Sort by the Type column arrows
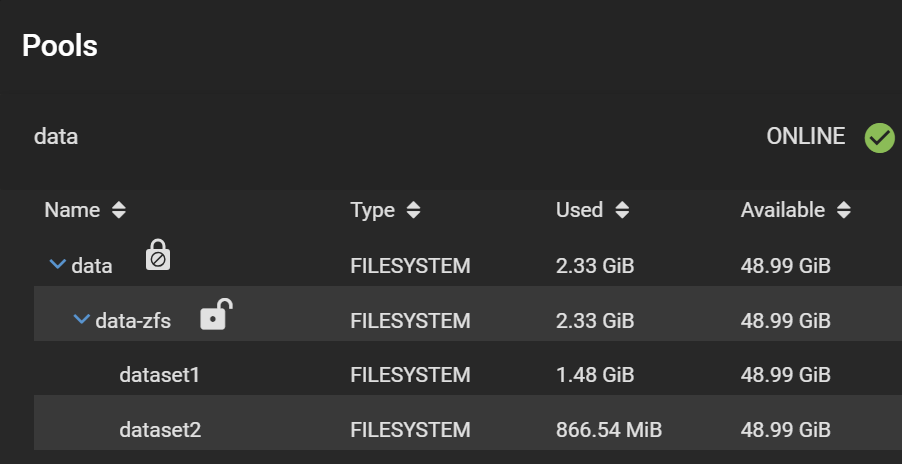This screenshot has height=464, width=902. pos(414,210)
